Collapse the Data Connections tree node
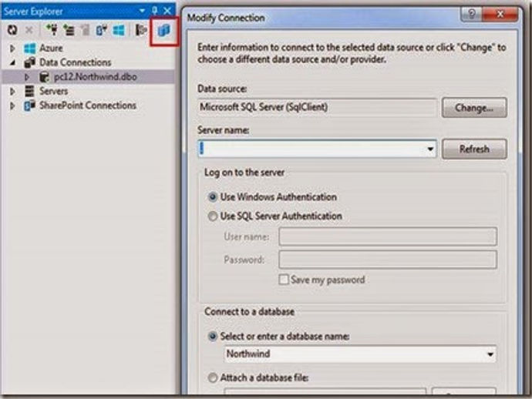This screenshot has height=399, width=532. coord(13,62)
